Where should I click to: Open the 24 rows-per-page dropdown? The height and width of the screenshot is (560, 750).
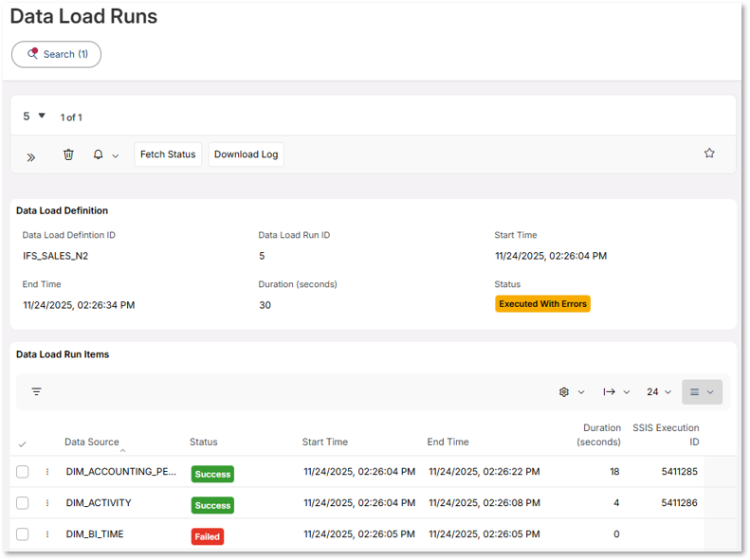[x=659, y=391]
